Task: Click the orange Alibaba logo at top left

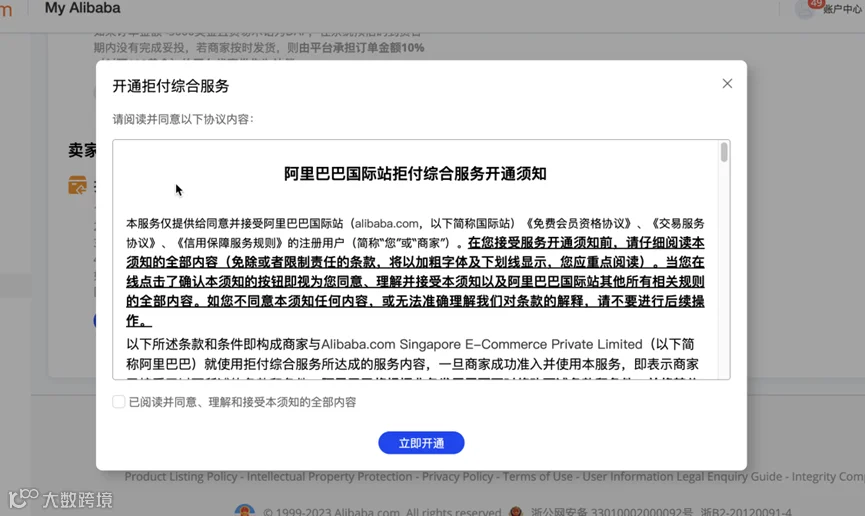Action: [6, 9]
